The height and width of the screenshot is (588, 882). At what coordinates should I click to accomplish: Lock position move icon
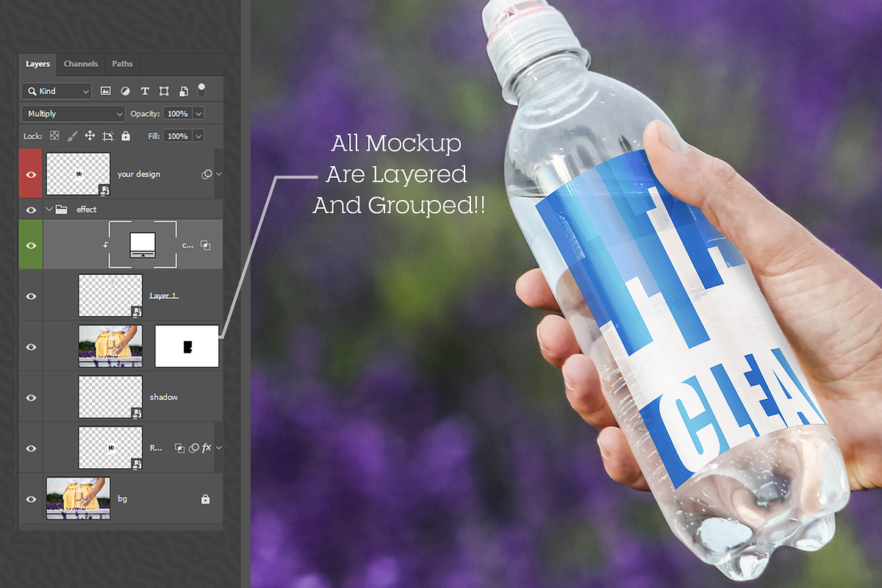[x=90, y=136]
